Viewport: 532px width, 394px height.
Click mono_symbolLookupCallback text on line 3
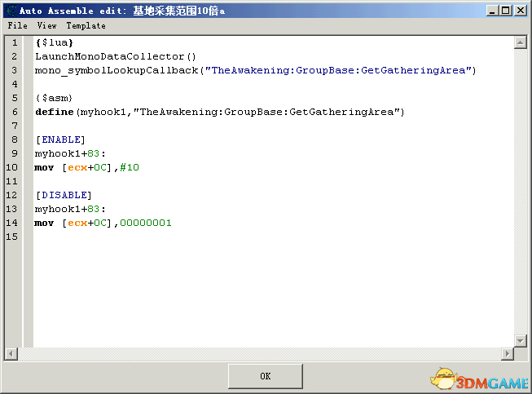tap(117, 70)
